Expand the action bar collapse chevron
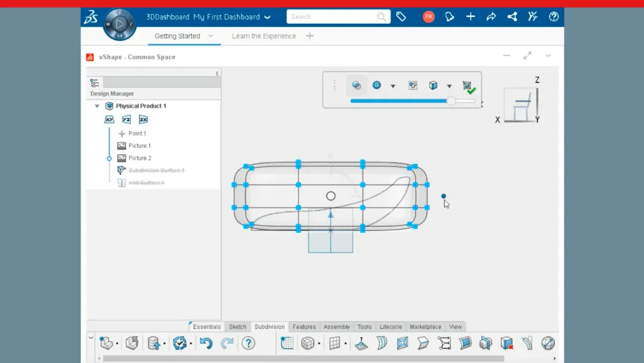The width and height of the screenshot is (644, 363). 91,338
